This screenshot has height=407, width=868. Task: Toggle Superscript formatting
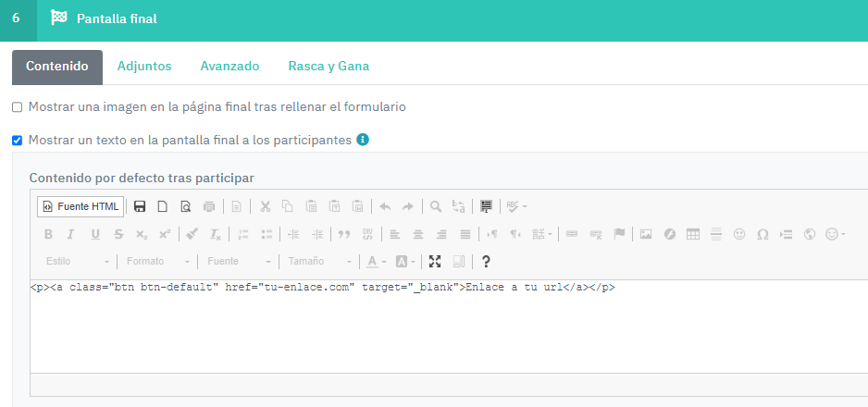pos(165,234)
